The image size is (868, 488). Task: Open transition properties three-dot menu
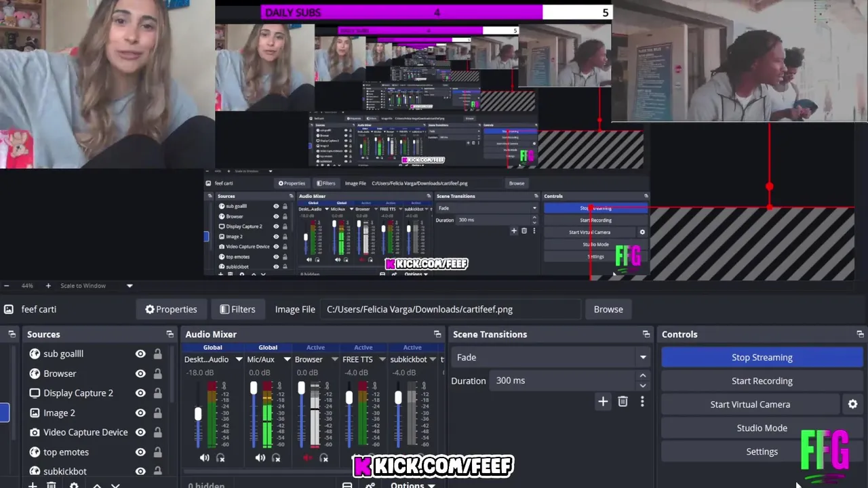click(642, 402)
